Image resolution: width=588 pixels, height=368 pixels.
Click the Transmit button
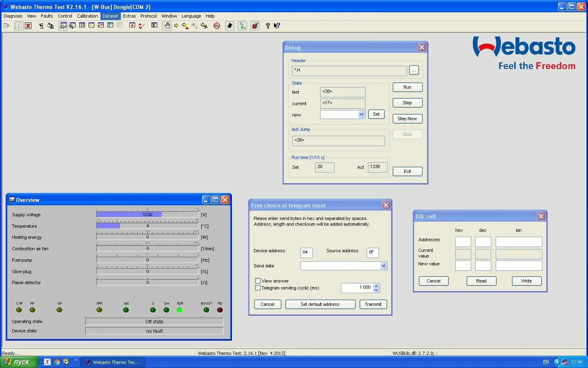pyautogui.click(x=373, y=304)
